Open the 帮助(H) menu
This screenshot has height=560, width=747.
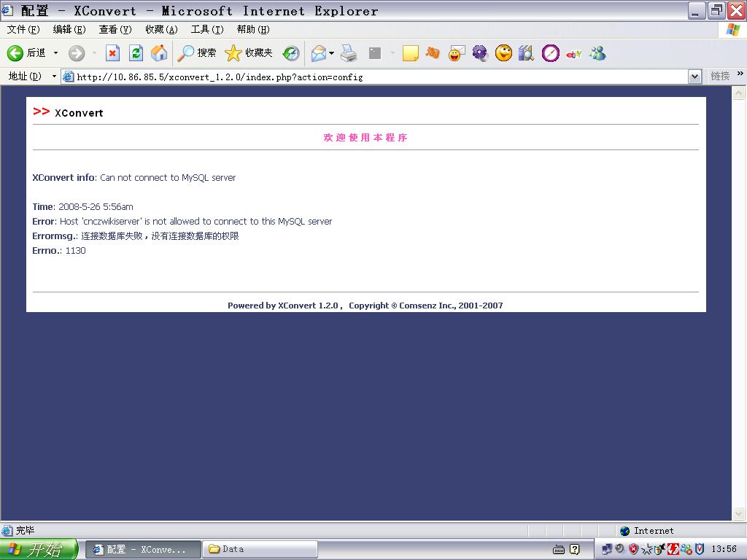pyautogui.click(x=253, y=29)
